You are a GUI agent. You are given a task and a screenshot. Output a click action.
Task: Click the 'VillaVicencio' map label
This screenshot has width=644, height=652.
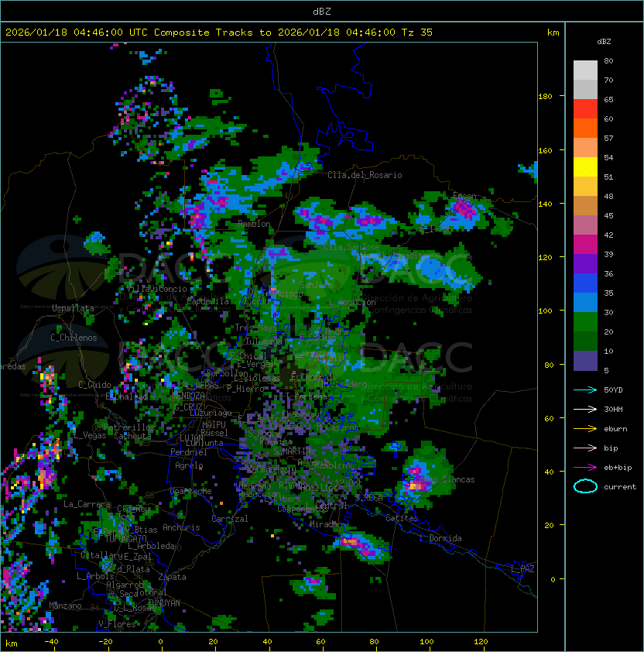(156, 289)
